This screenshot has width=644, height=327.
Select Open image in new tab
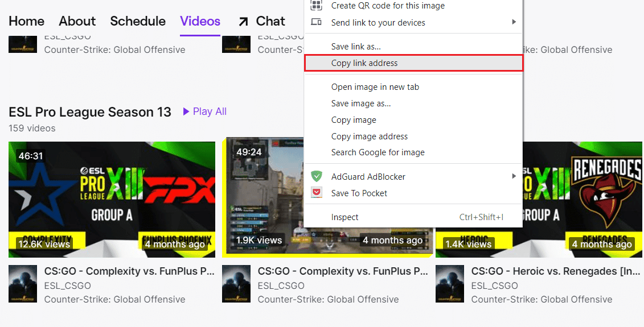(413, 87)
